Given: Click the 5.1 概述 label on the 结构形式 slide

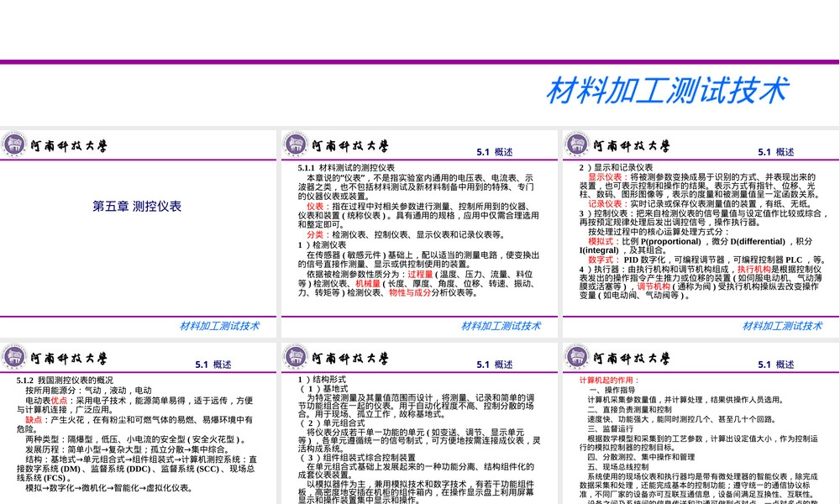Looking at the screenshot, I should coord(495,365).
